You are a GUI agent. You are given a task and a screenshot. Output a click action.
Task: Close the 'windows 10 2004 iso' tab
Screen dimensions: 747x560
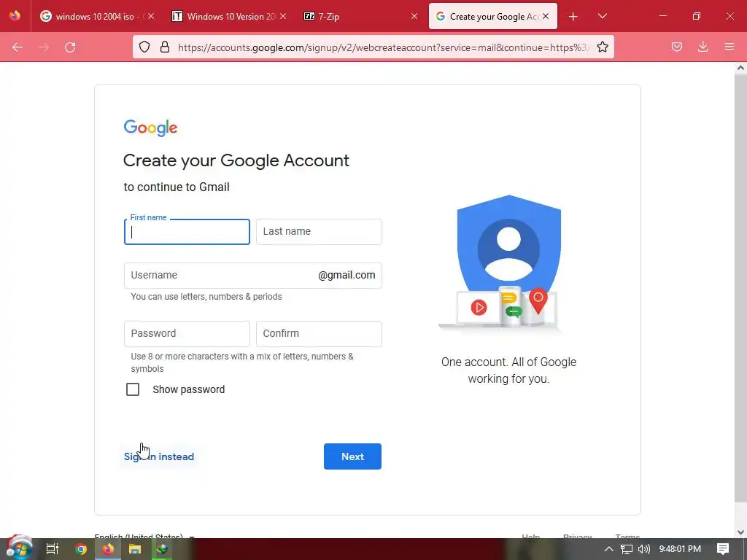point(150,16)
